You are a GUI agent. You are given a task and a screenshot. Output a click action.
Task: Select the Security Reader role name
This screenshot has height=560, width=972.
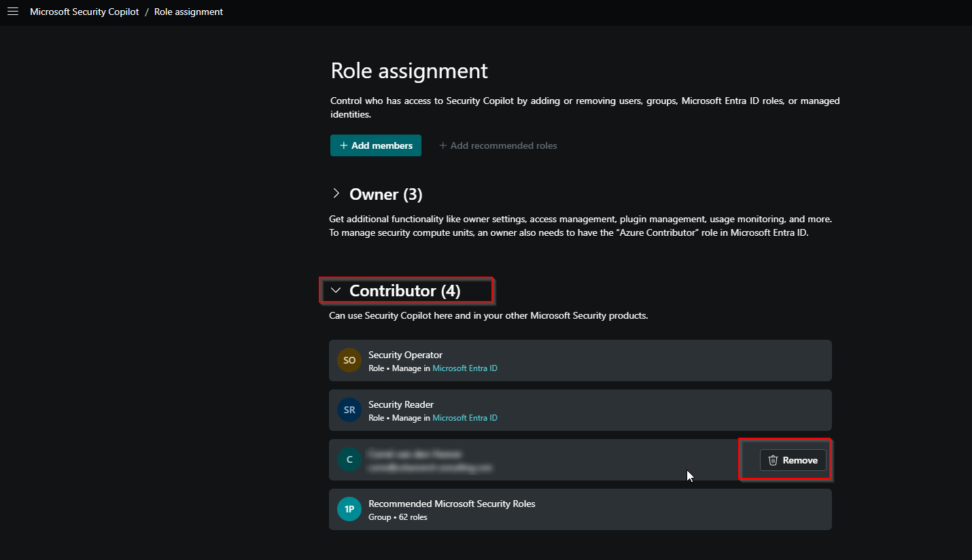(x=400, y=404)
